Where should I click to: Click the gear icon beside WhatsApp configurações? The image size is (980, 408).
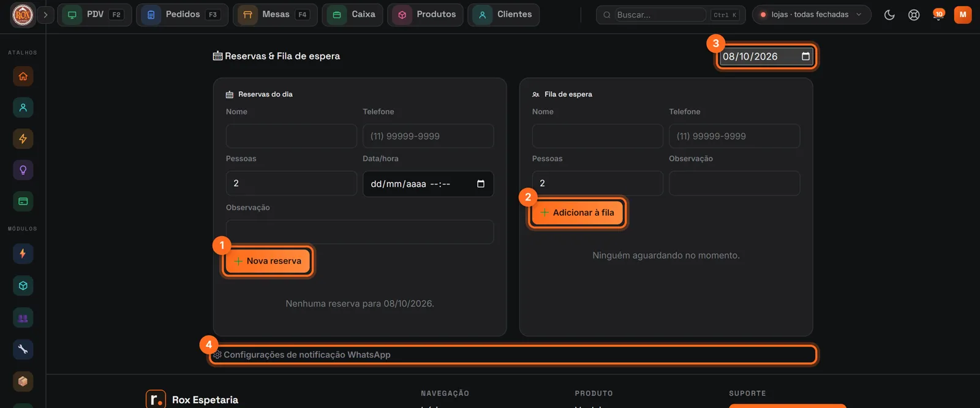pyautogui.click(x=217, y=355)
